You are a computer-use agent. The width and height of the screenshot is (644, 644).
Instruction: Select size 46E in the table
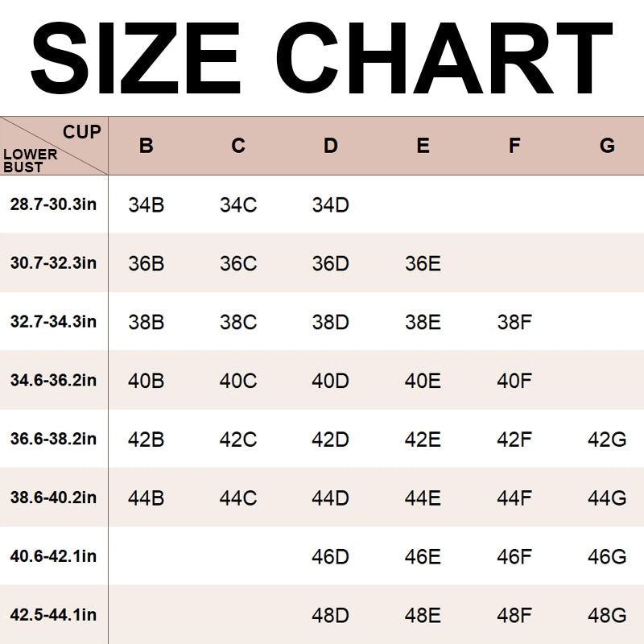coord(423,557)
